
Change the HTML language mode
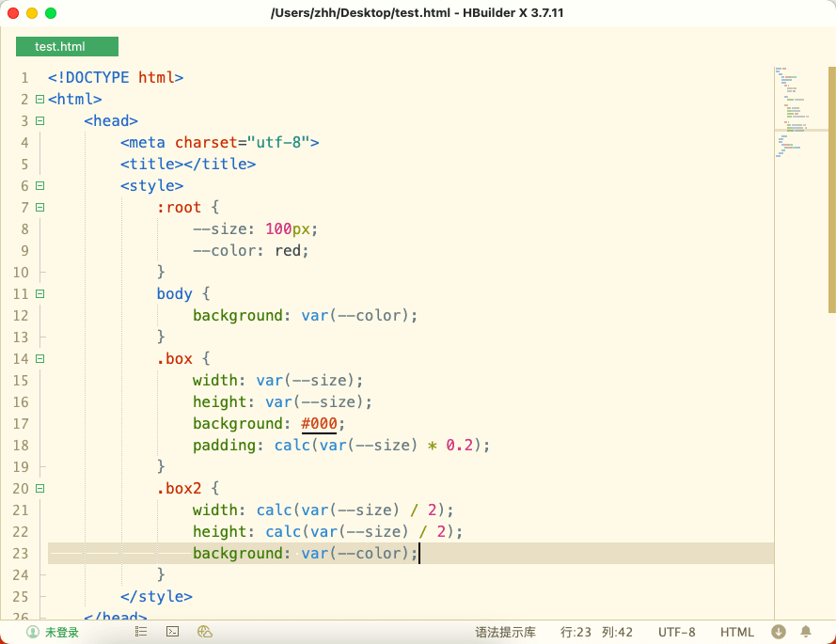(737, 632)
